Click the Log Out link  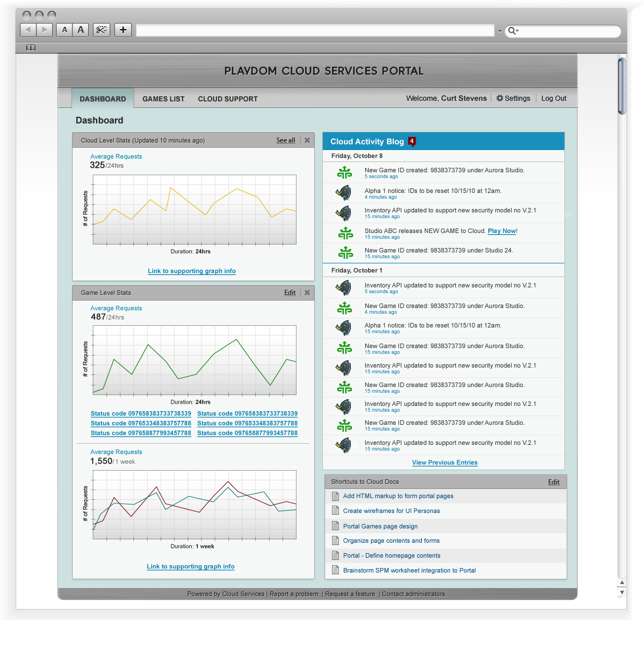[554, 98]
